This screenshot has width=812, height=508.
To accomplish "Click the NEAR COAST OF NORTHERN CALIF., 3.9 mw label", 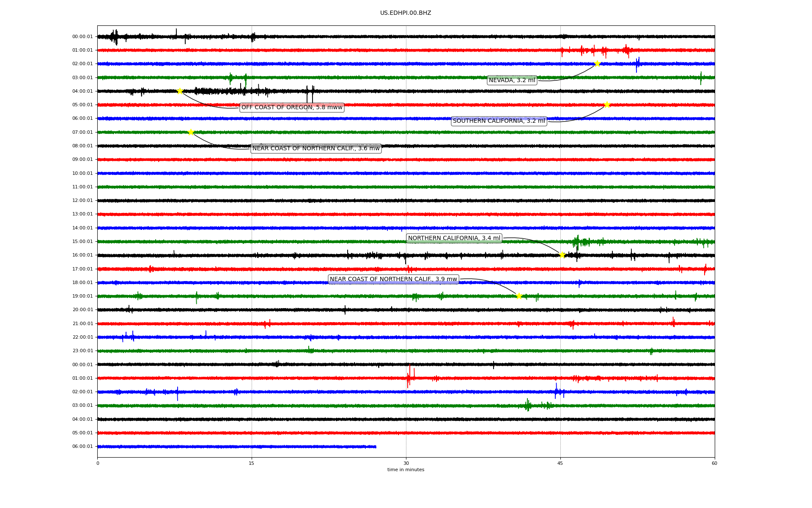I will click(393, 279).
